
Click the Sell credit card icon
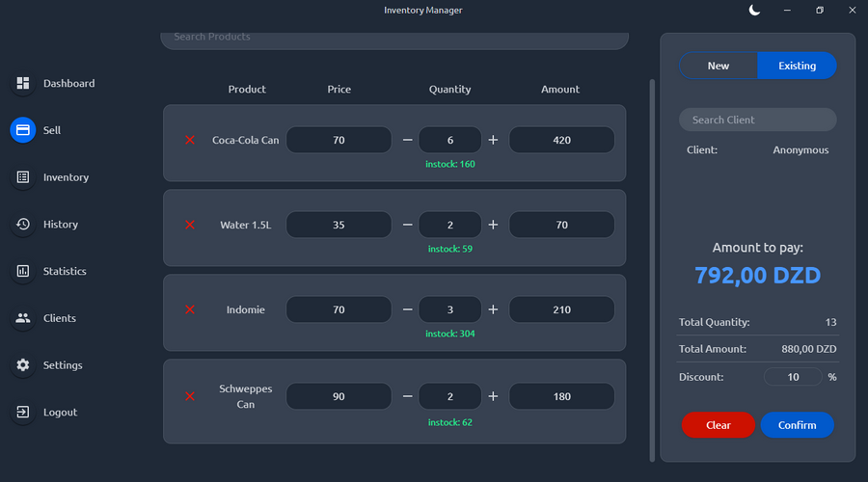[23, 130]
